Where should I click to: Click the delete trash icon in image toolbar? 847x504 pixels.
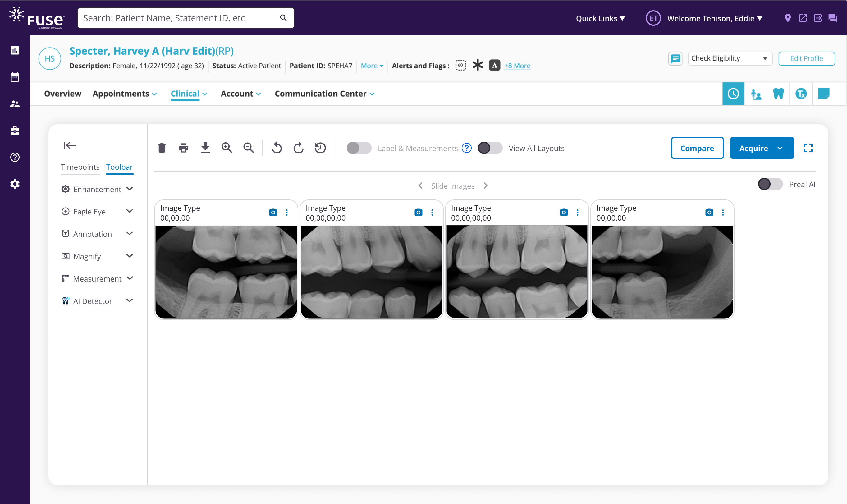(162, 148)
